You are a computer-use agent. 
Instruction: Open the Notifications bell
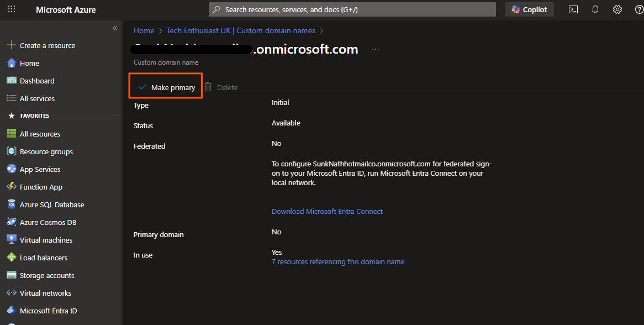click(x=595, y=9)
